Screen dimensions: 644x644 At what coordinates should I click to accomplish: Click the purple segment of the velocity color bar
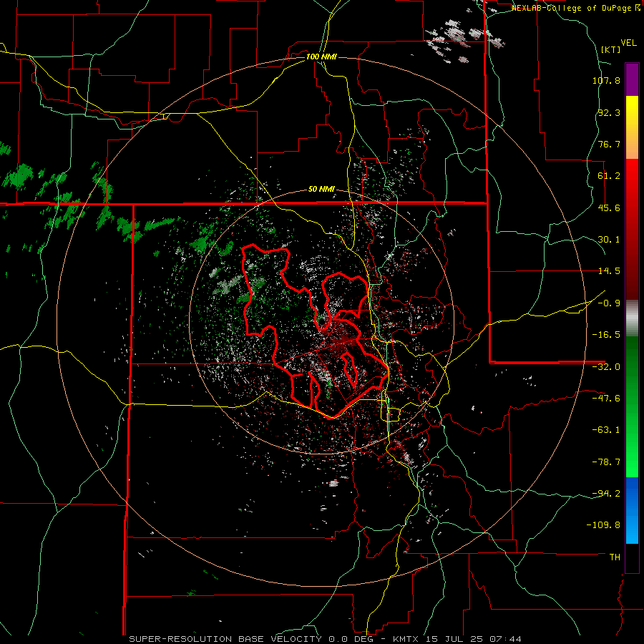point(632,79)
